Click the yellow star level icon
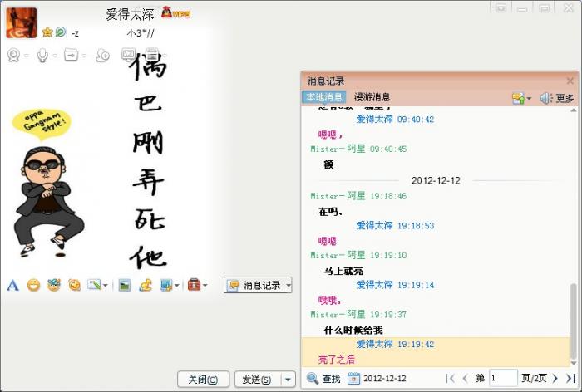This screenshot has height=392, width=582. pos(47,32)
